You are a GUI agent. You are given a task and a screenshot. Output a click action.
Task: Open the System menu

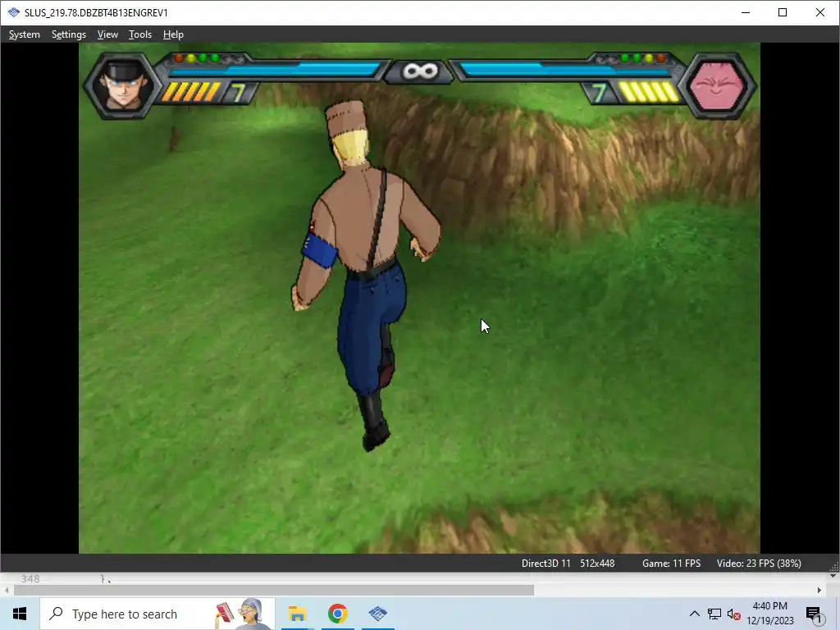point(24,34)
